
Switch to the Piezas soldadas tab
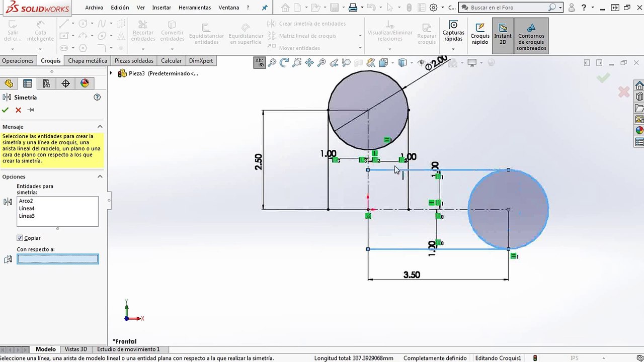(x=134, y=61)
